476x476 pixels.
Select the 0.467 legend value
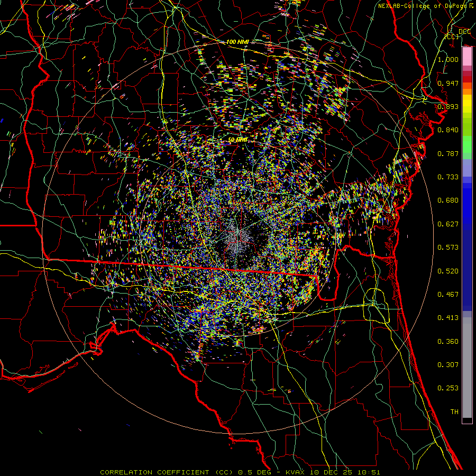(448, 295)
